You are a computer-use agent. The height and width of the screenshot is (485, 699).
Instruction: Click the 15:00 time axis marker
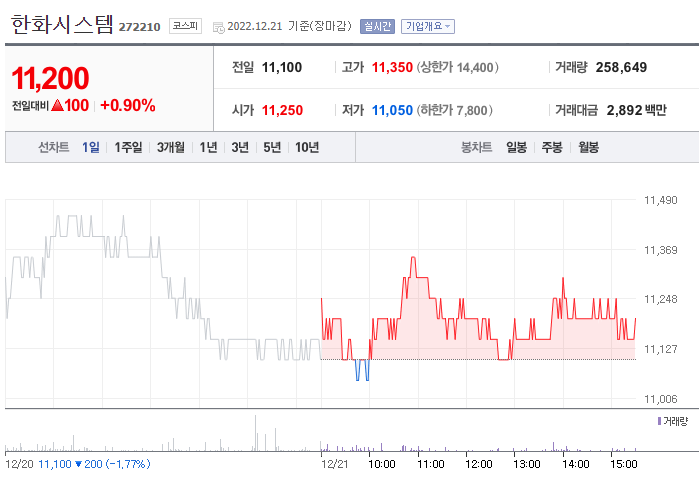point(624,464)
